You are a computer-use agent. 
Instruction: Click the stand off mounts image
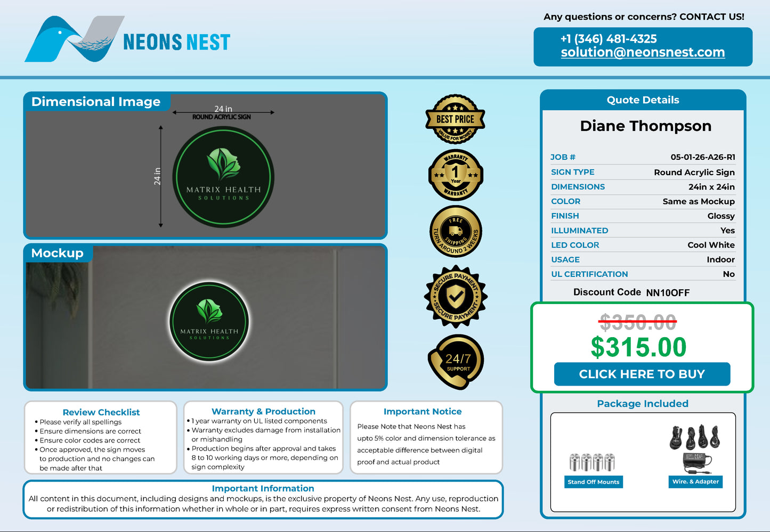point(593,462)
